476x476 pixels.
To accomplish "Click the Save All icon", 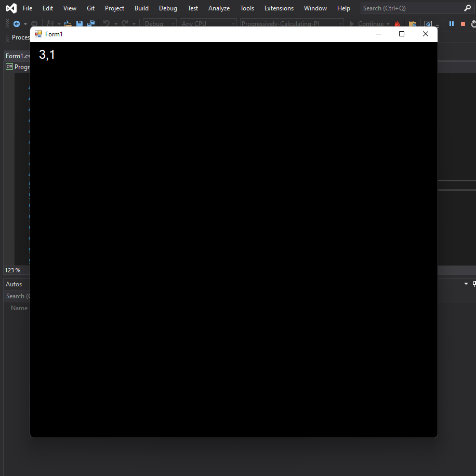I will click(90, 23).
